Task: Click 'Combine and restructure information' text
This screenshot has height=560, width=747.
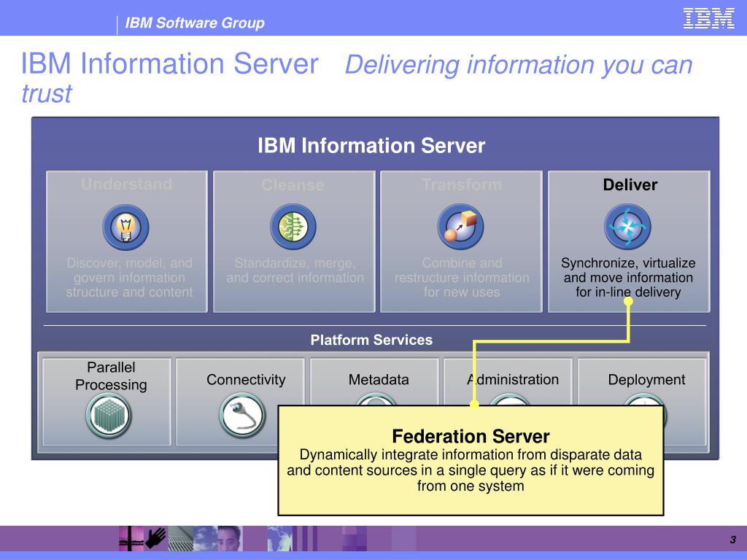Action: pos(462,277)
